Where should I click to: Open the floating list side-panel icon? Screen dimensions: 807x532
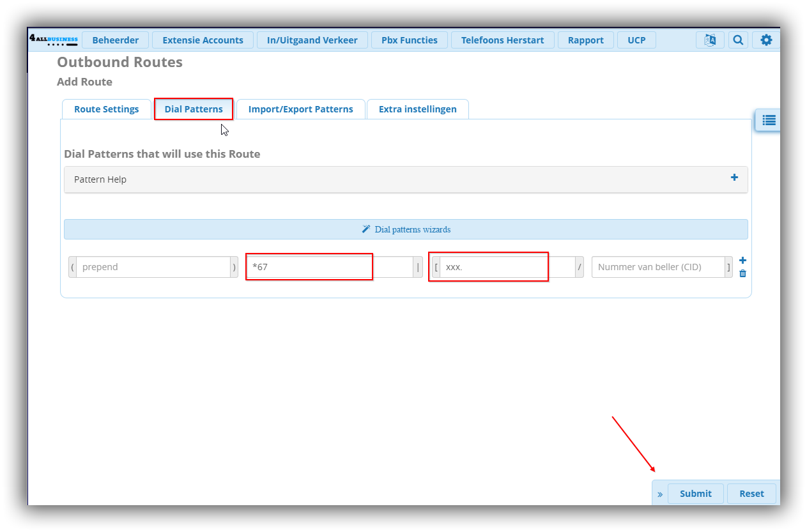coord(769,119)
